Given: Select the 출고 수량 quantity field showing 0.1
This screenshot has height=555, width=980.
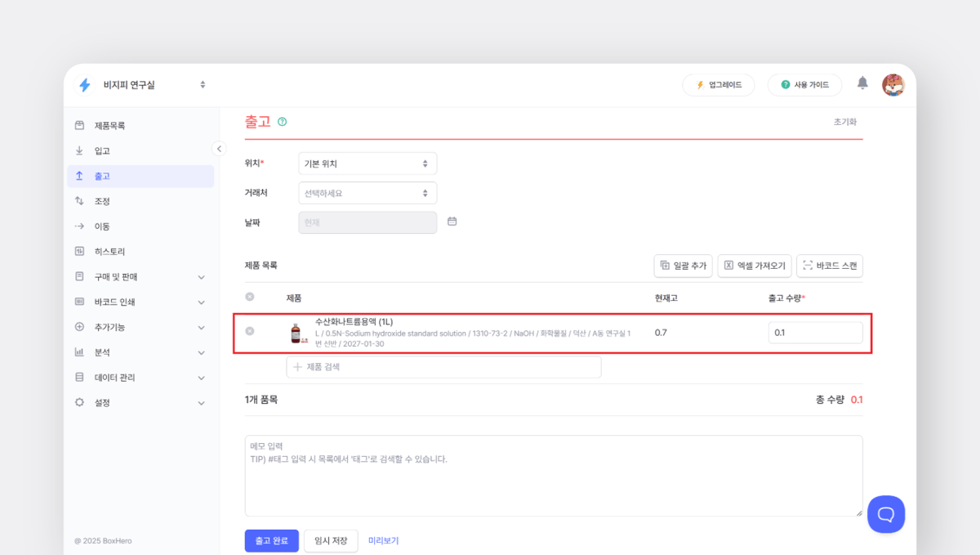Looking at the screenshot, I should pyautogui.click(x=814, y=332).
